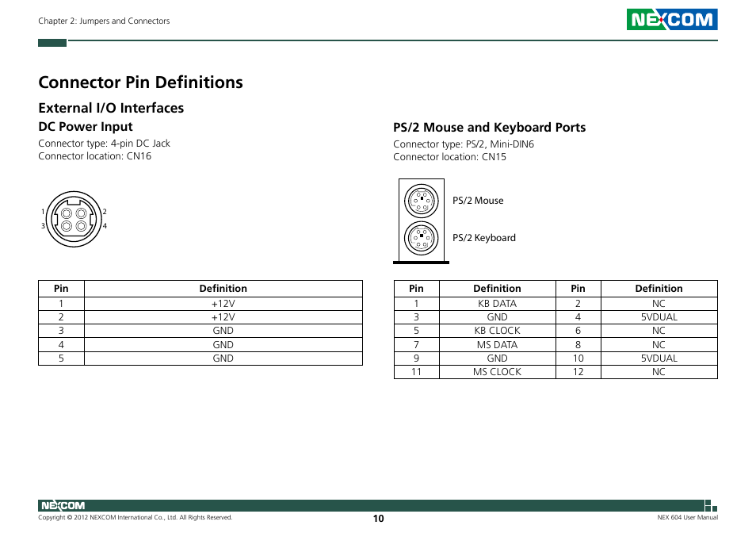Click pin label '4' beside DC jack diagram
The height and width of the screenshot is (533, 756).
105,226
